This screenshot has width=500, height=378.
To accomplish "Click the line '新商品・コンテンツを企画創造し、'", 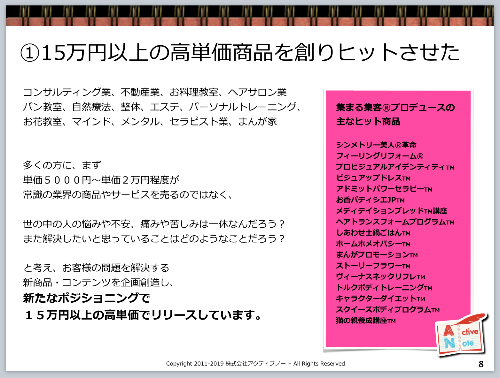I will pyautogui.click(x=98, y=283).
